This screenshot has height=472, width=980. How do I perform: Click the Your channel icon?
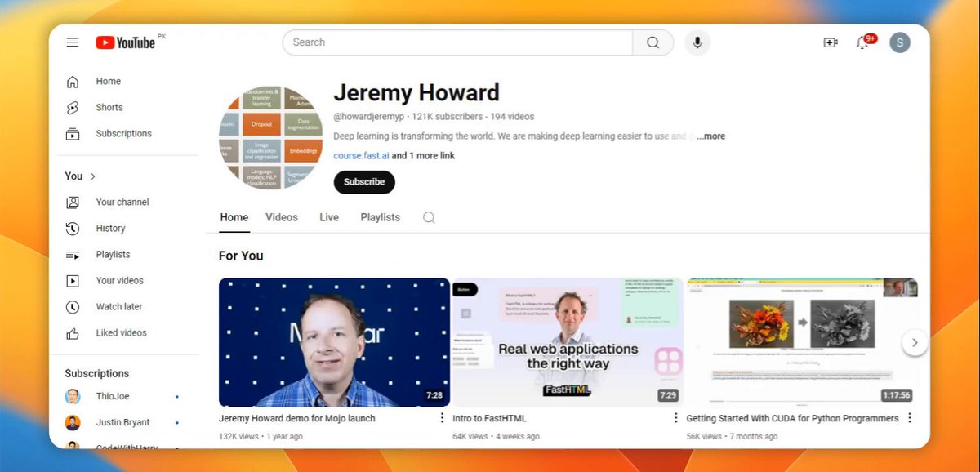73,203
